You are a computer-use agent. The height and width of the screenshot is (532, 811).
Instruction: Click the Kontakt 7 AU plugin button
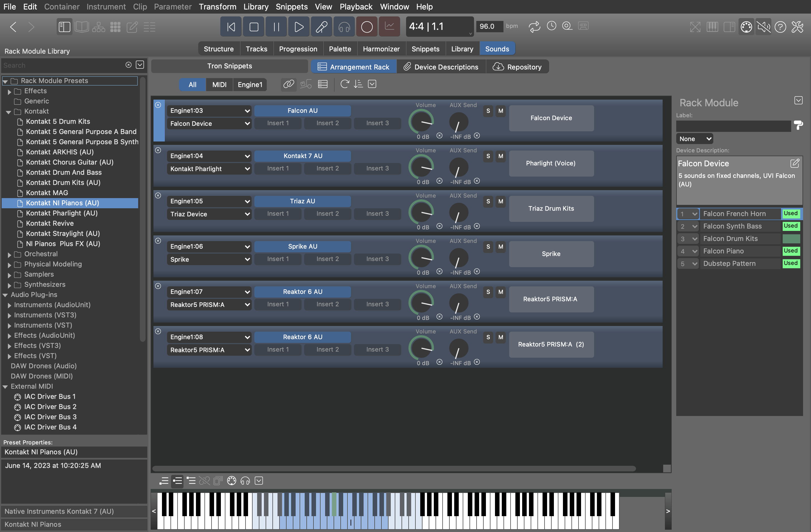[302, 156]
